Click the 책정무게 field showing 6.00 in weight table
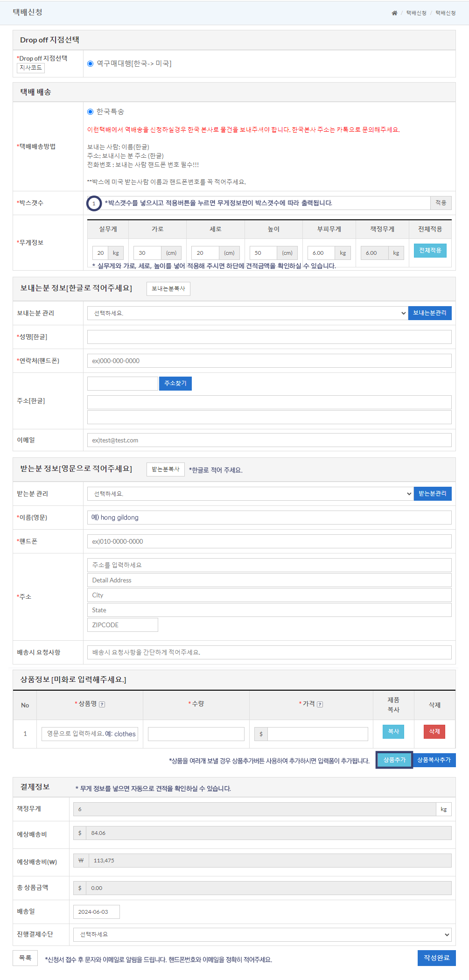 (x=375, y=253)
